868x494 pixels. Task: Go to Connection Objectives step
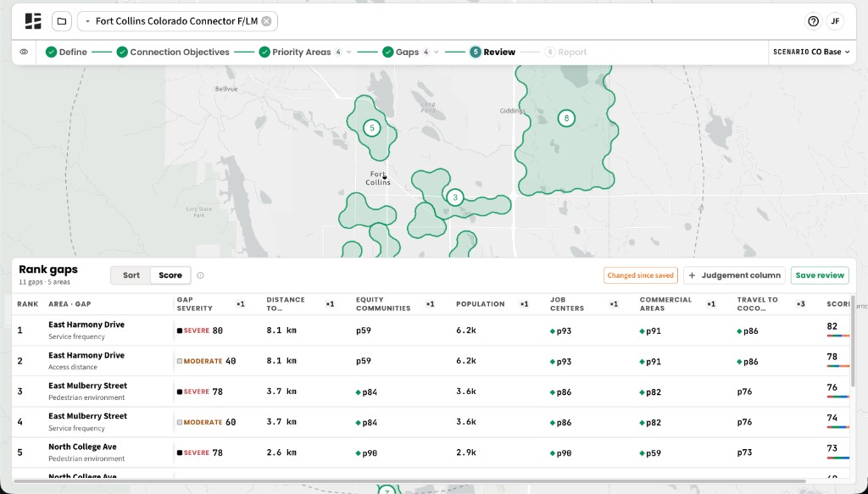173,52
